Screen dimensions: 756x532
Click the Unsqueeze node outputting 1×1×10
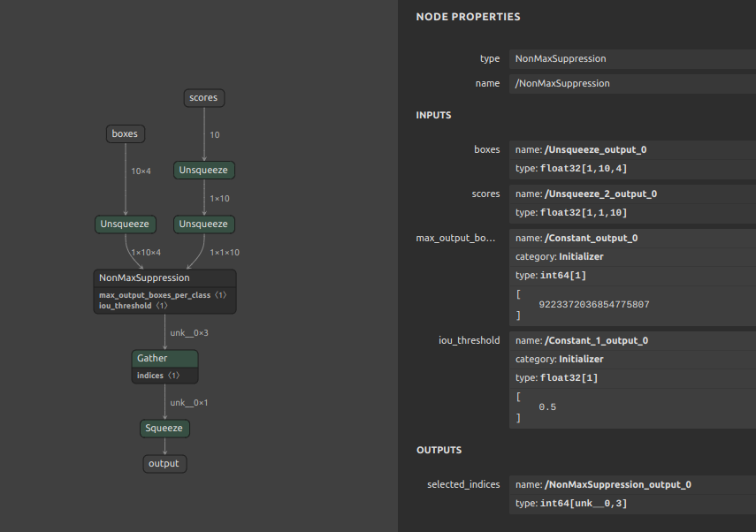point(204,224)
